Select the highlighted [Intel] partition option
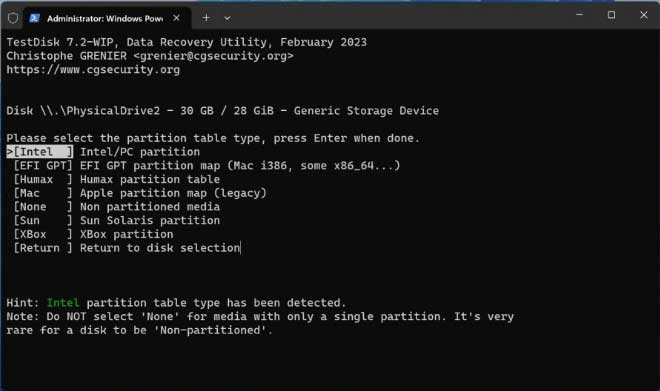Viewport: 660px width, 391px height. (x=103, y=152)
